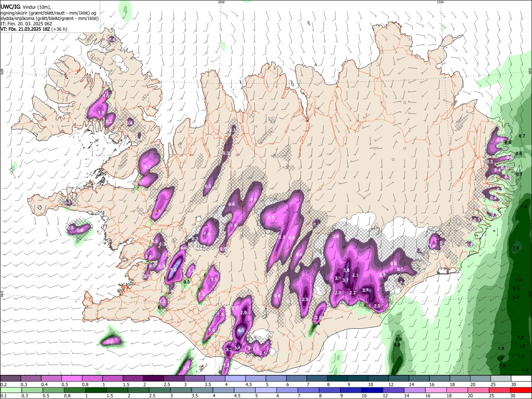
Task: Click the dark green 1–1.5 swatch in the lower legend row
Action: [95, 390]
